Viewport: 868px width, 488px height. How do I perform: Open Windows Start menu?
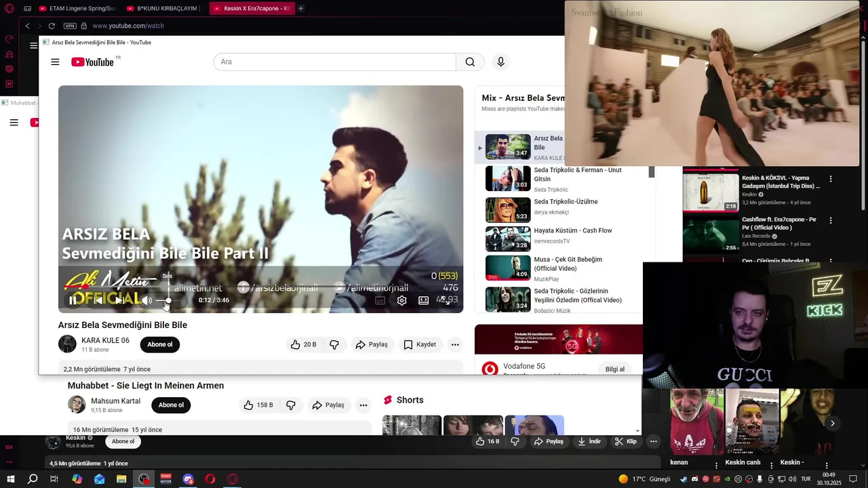point(10,479)
